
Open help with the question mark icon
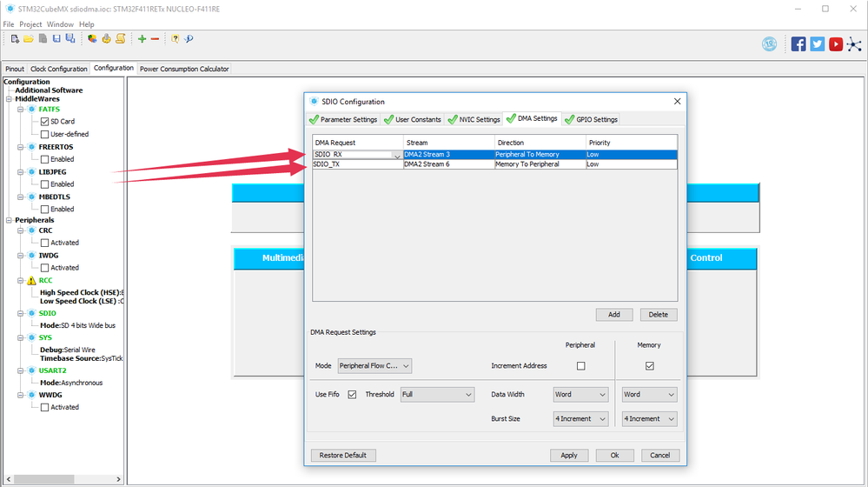coord(175,39)
